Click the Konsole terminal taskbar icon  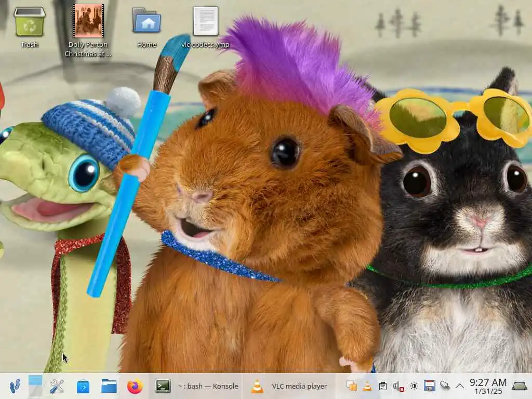[x=163, y=386]
